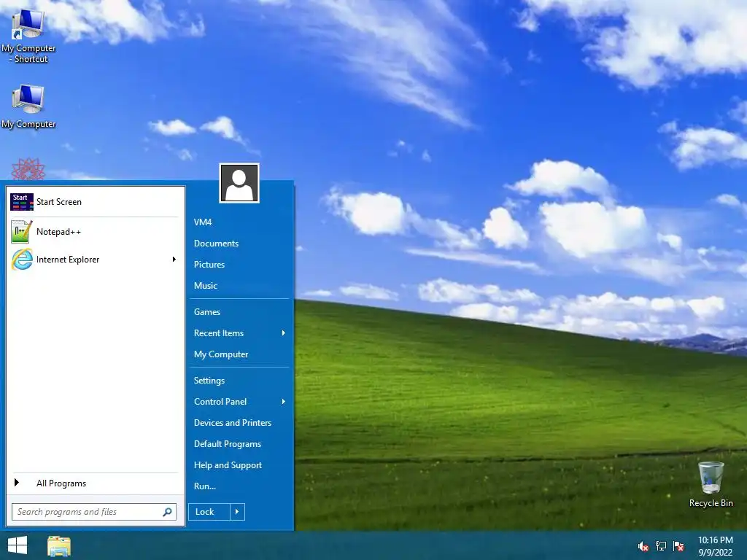Expand the Recent Items submenu arrow
The width and height of the screenshot is (747, 560).
(x=284, y=333)
